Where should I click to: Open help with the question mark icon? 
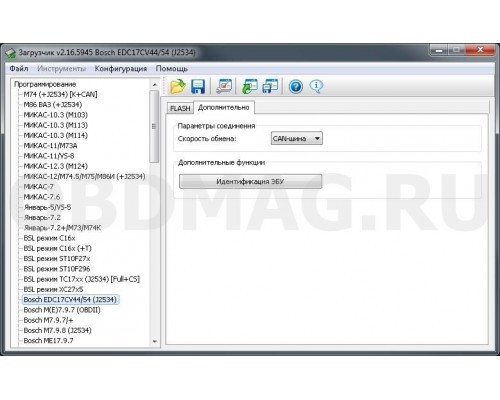[296, 87]
